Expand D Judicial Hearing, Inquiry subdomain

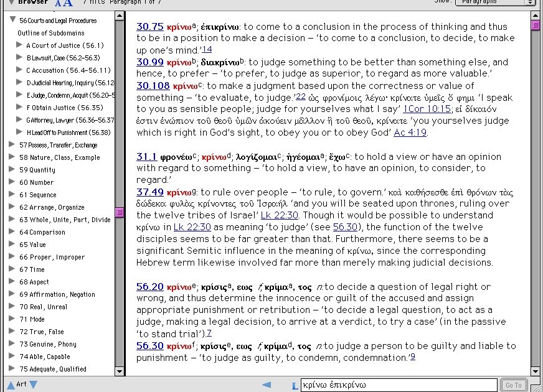(x=19, y=82)
